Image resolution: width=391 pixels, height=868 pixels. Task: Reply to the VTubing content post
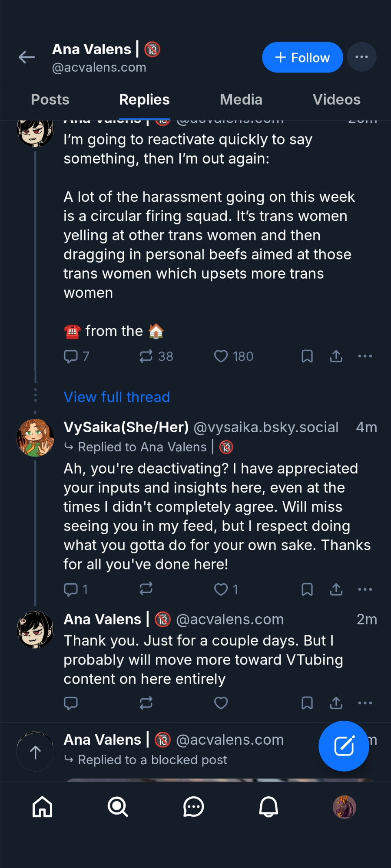[71, 703]
